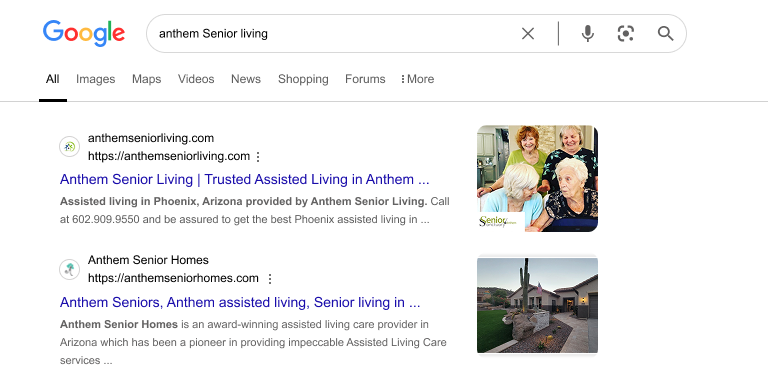Open Anthem Senior Living Trusted Assisted Living link
Screen dimensions: 768x373
tap(244, 180)
